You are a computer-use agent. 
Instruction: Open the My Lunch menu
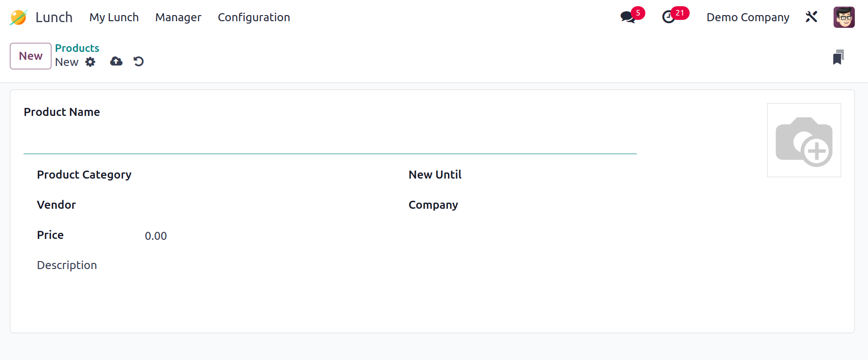tap(114, 17)
